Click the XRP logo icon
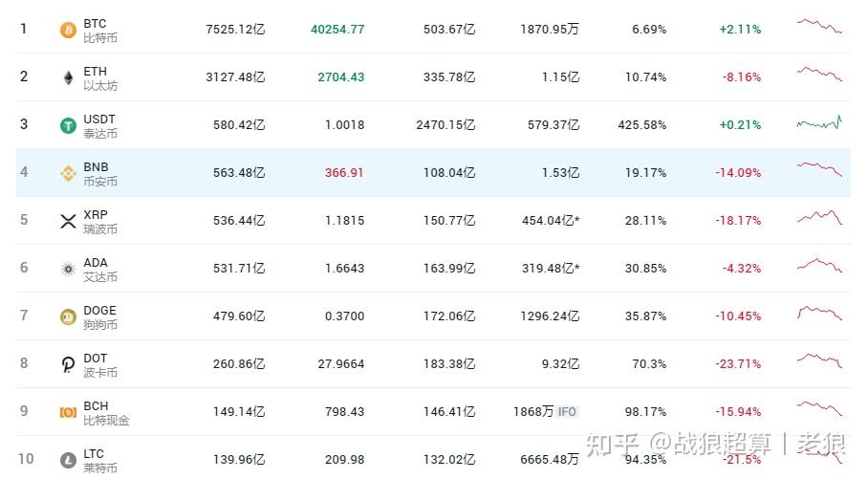Image resolution: width=868 pixels, height=479 pixels. click(68, 221)
